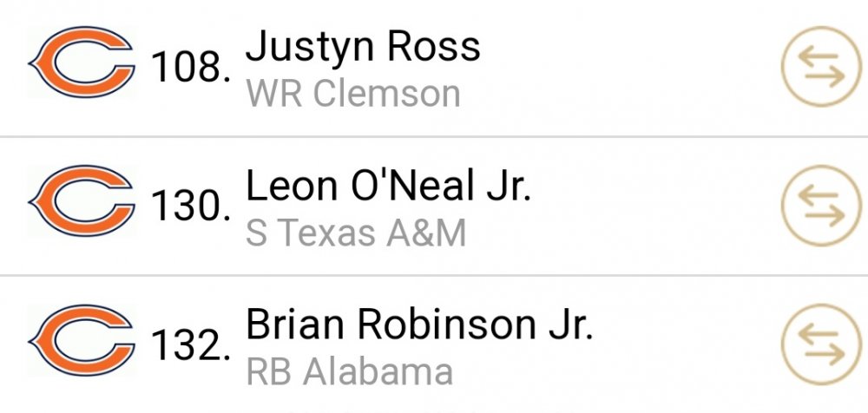This screenshot has height=413, width=868.
Task: Click Bears logo next to pick 130
Action: pos(82,201)
